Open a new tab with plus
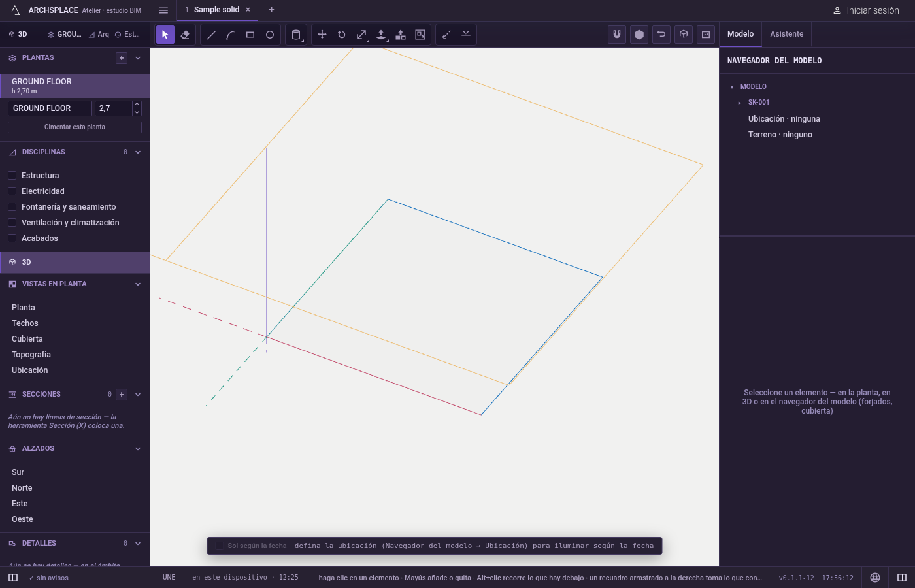 pyautogui.click(x=271, y=10)
